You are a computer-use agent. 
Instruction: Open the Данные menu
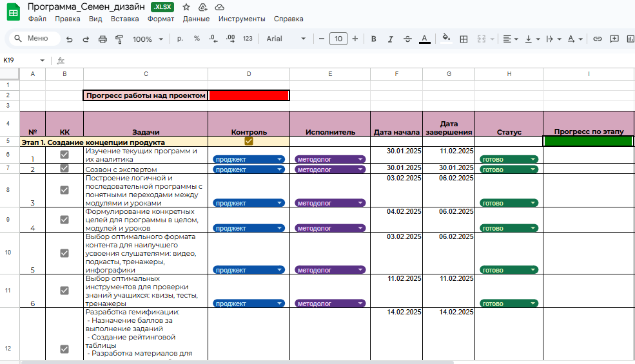point(197,19)
